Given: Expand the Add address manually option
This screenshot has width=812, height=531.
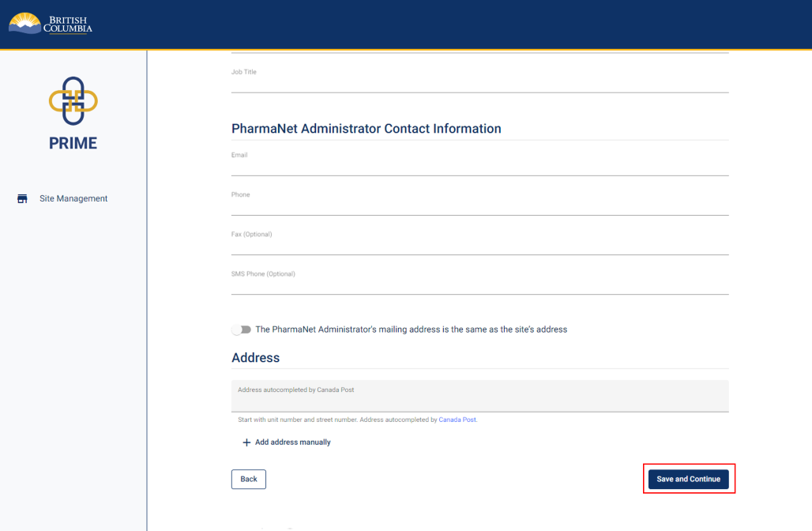Looking at the screenshot, I should tap(292, 442).
